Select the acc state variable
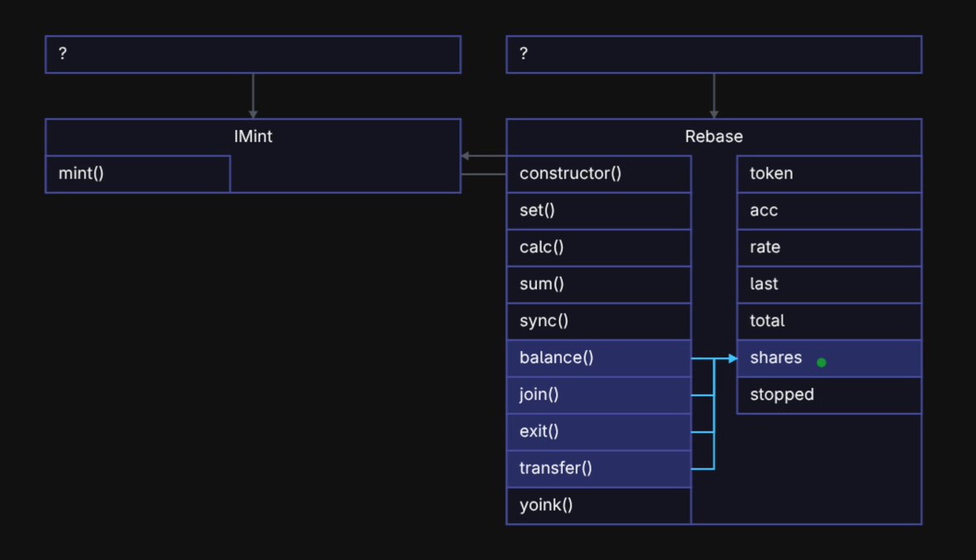Image resolution: width=976 pixels, height=560 pixels. pos(829,211)
